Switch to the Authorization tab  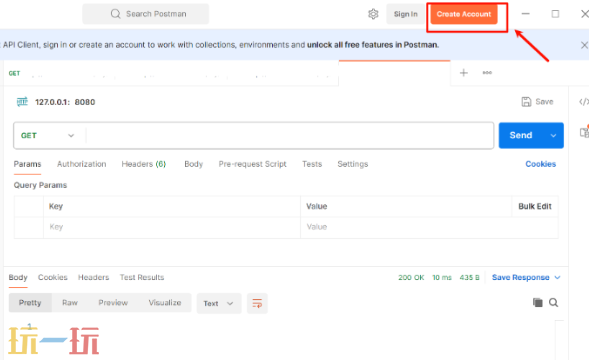82,164
